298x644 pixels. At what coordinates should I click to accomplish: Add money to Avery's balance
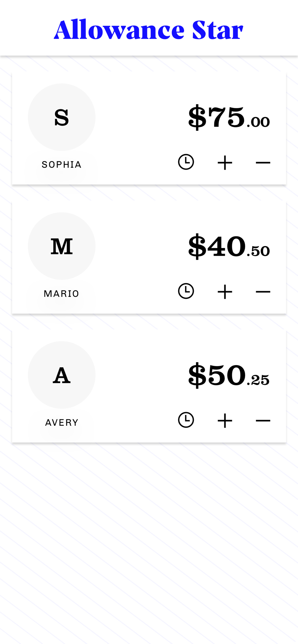pos(225,421)
